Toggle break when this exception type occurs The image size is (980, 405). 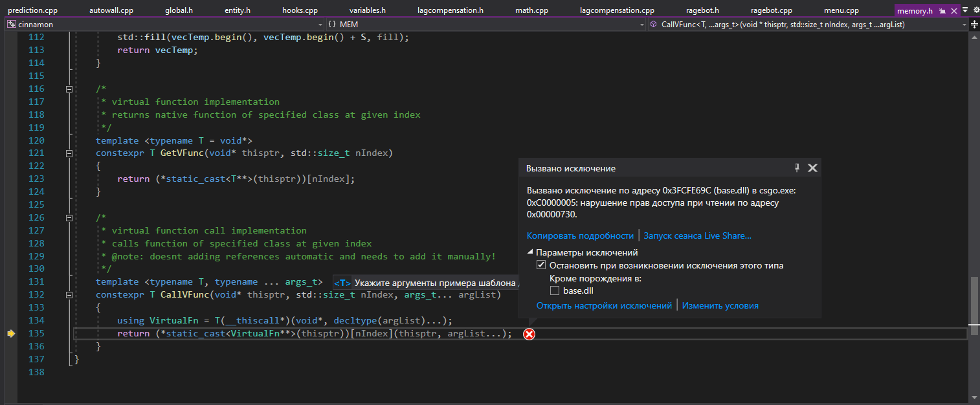click(541, 265)
